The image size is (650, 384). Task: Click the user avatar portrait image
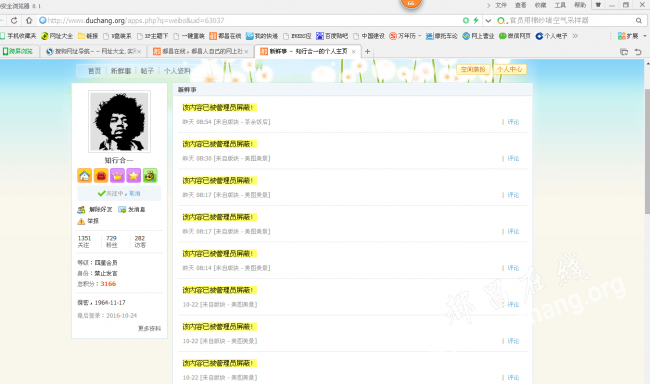[x=119, y=122]
